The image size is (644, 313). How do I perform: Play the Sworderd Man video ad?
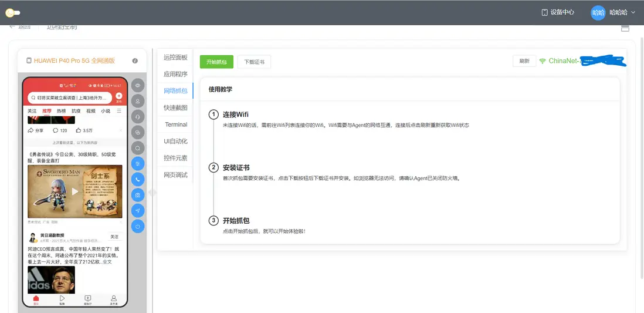click(74, 191)
